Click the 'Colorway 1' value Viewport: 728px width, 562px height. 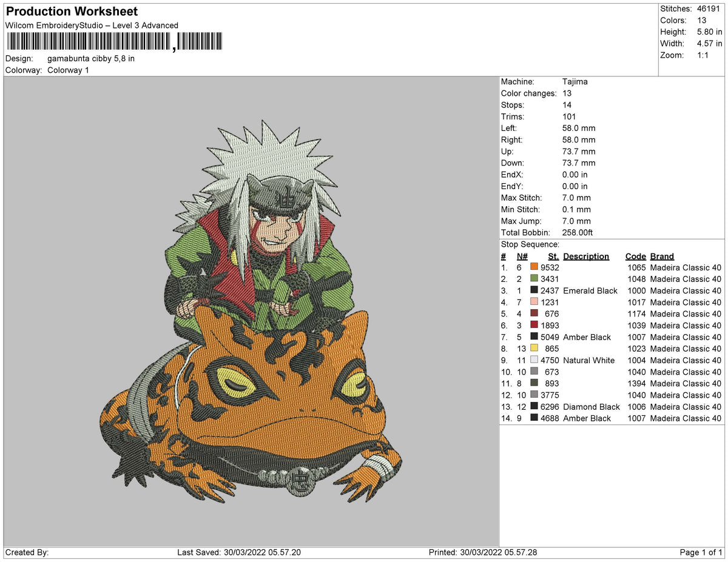pyautogui.click(x=68, y=70)
